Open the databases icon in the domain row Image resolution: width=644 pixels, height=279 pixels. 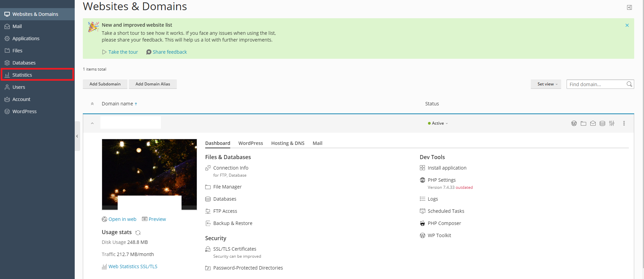602,123
